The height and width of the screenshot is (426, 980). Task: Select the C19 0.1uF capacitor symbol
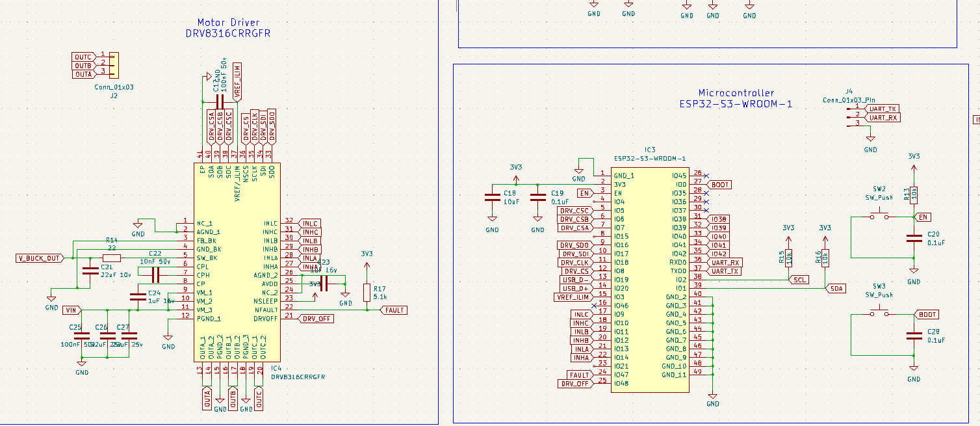point(537,198)
